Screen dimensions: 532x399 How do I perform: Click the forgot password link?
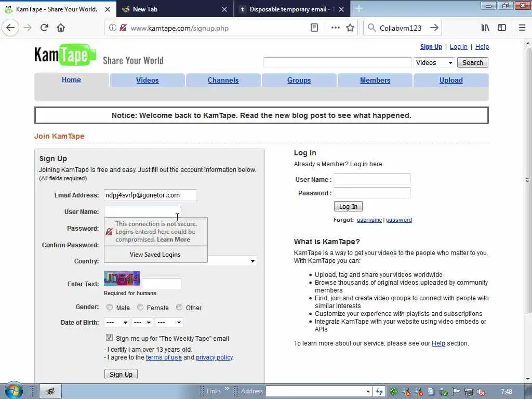pyautogui.click(x=399, y=220)
